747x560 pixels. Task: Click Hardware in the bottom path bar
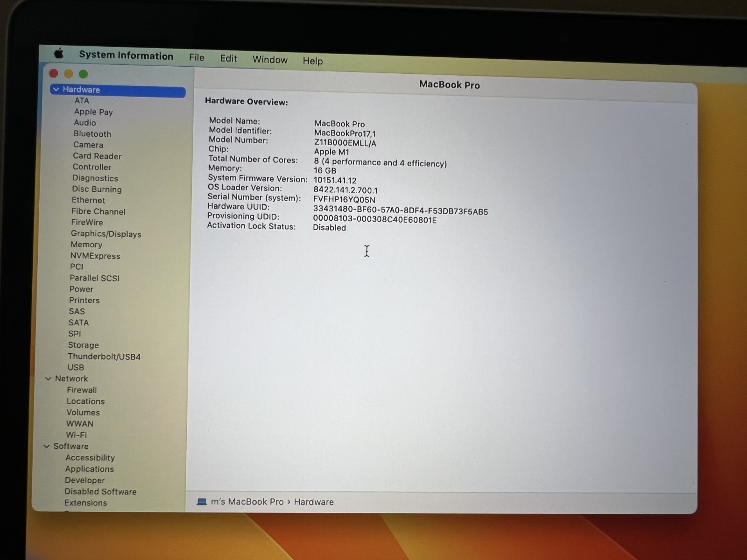coord(314,502)
